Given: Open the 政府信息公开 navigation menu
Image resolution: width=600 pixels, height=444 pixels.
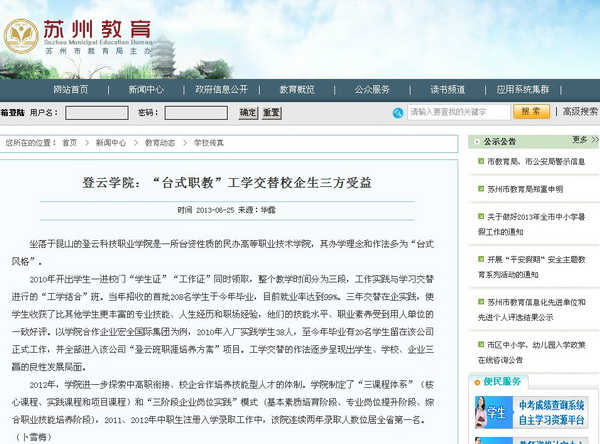Looking at the screenshot, I should coord(221,89).
